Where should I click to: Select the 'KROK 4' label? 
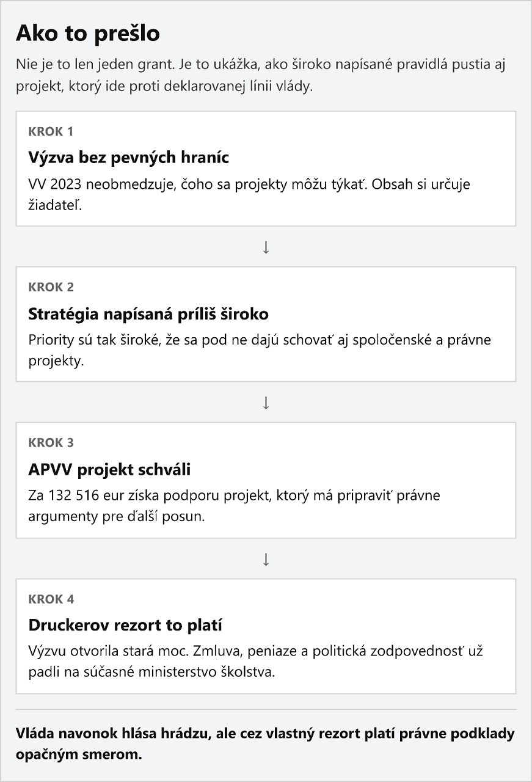click(x=51, y=599)
